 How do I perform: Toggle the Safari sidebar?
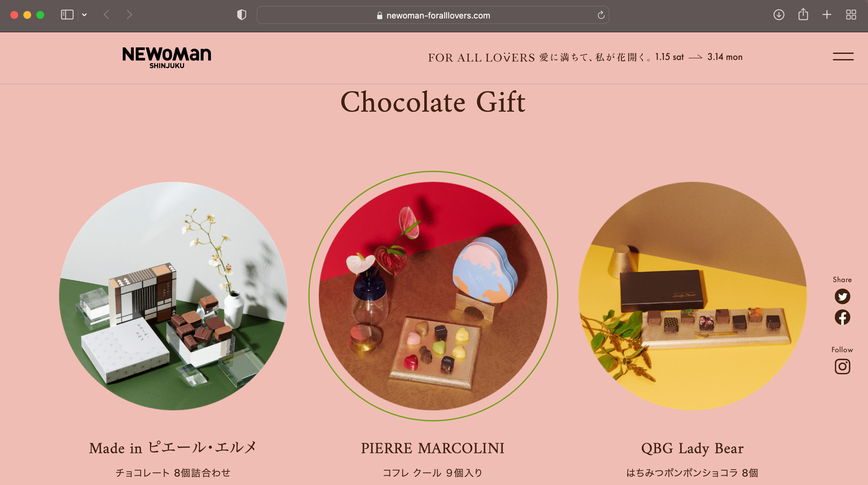[67, 15]
